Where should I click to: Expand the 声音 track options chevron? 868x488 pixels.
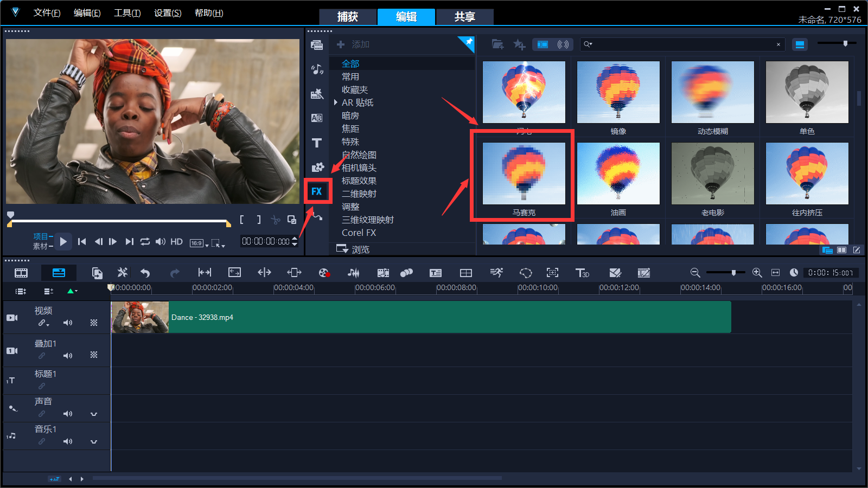[x=94, y=414]
